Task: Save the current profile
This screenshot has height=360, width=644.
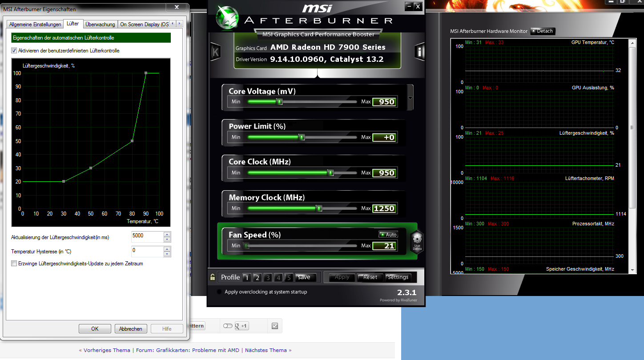Action: tap(305, 277)
